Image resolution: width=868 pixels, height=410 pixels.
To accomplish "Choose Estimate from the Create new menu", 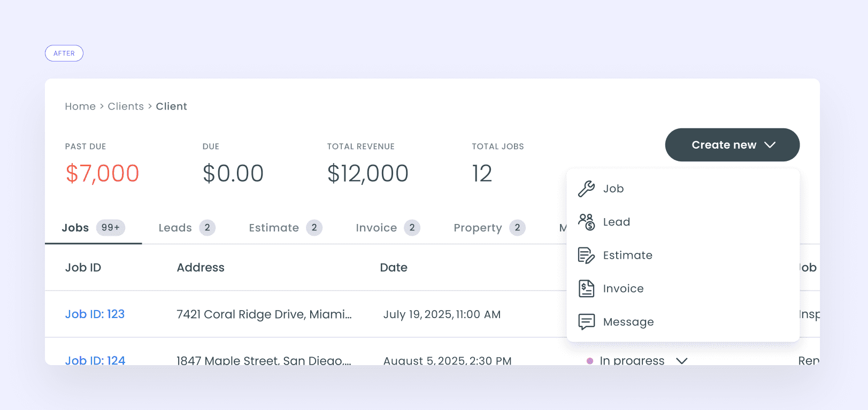I will pyautogui.click(x=627, y=256).
